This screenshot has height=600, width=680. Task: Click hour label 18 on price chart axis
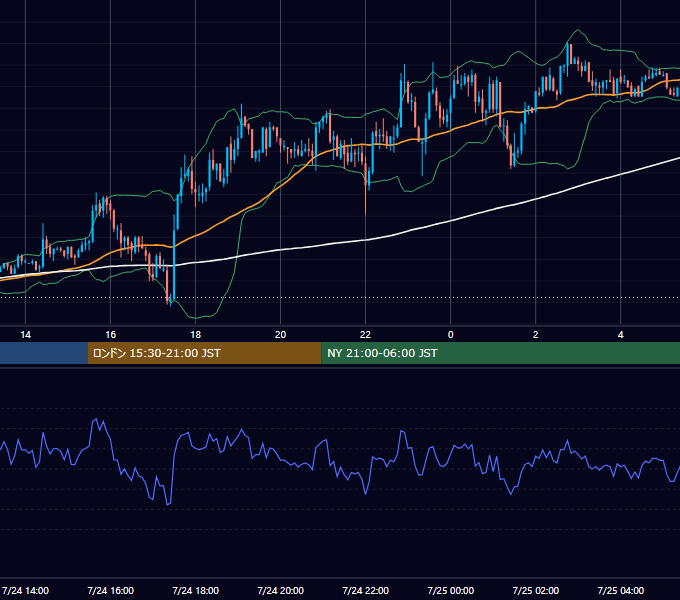(x=196, y=335)
